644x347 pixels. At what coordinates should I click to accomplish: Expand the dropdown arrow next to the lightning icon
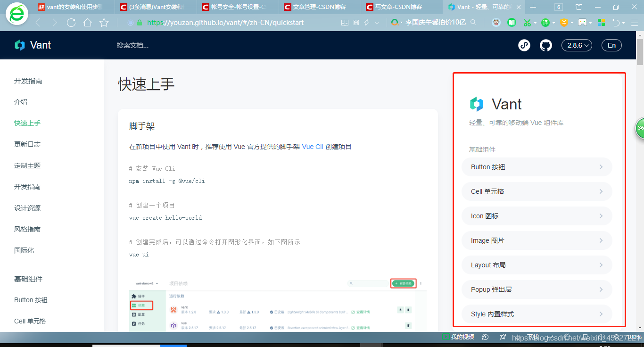(x=377, y=23)
